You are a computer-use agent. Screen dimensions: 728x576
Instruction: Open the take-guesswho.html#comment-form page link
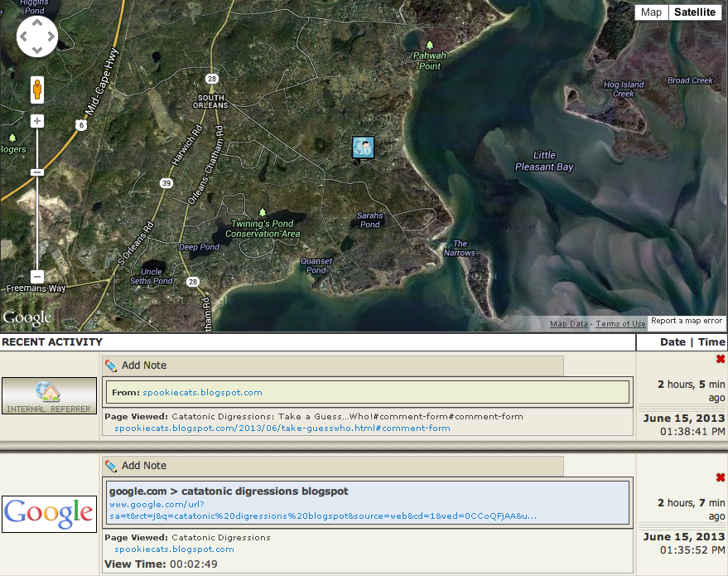[x=282, y=428]
